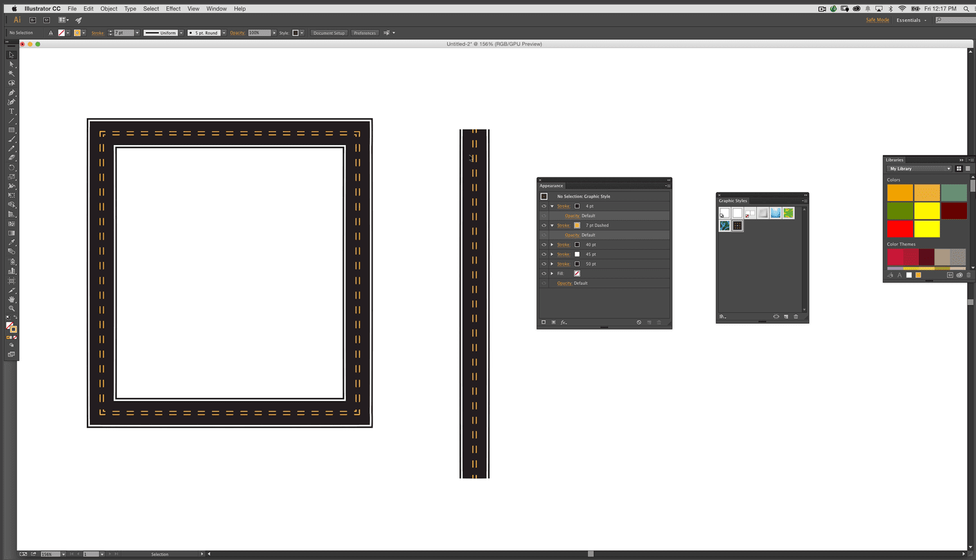Pick the Eyedropper tool
This screenshot has height=560, width=976.
click(11, 242)
